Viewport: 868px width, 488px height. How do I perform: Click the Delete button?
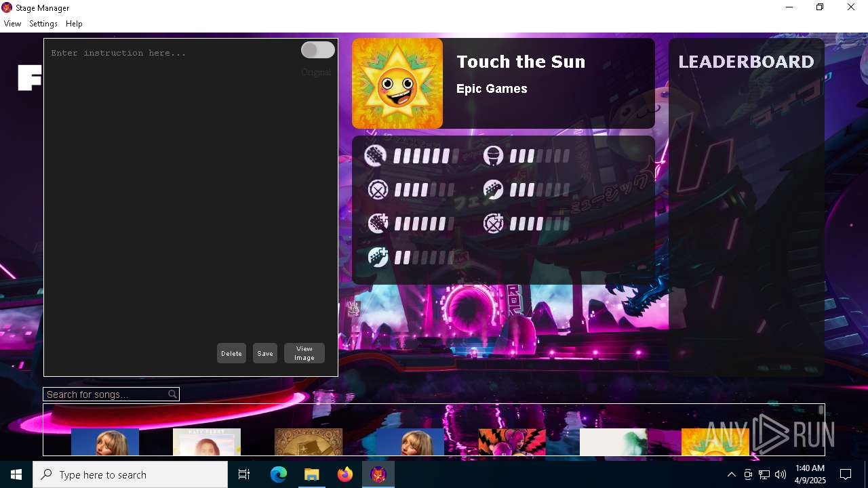click(x=231, y=353)
